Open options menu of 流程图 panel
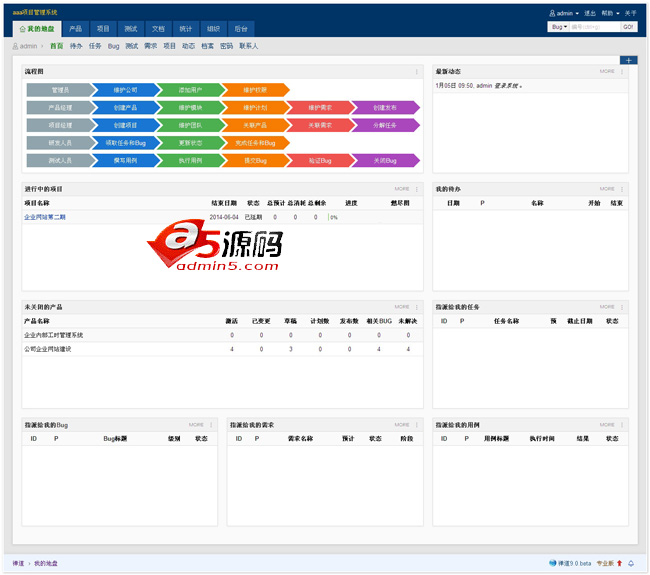650x575 pixels. (417, 72)
